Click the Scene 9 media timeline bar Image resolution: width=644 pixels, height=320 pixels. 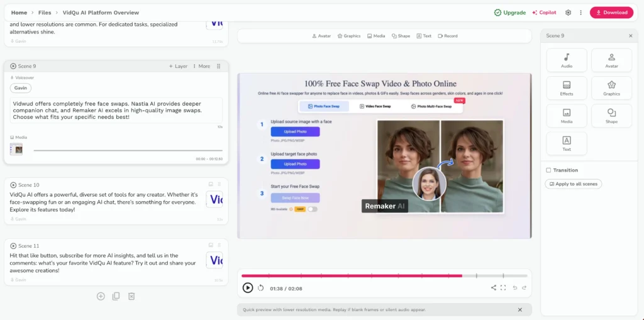click(128, 150)
